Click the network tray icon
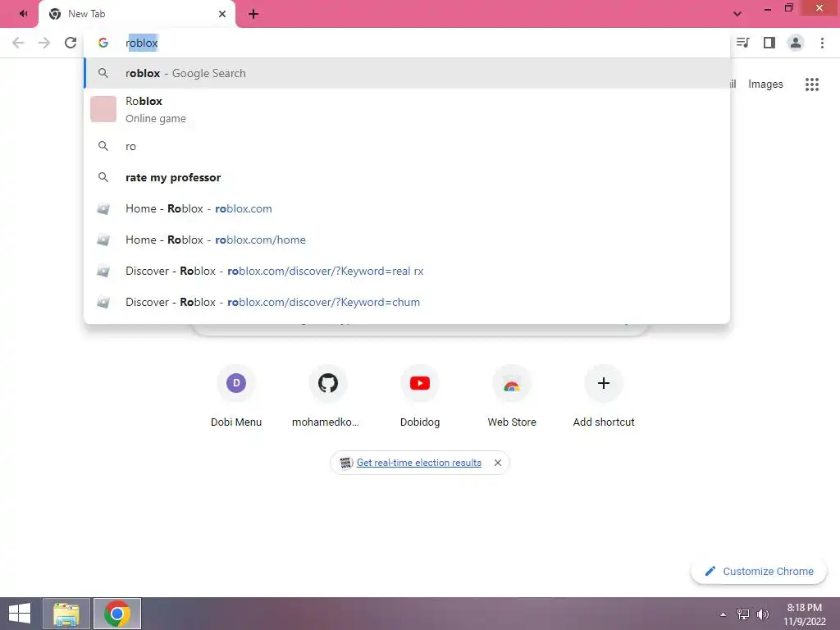Screen dimensions: 840x630 (743, 614)
